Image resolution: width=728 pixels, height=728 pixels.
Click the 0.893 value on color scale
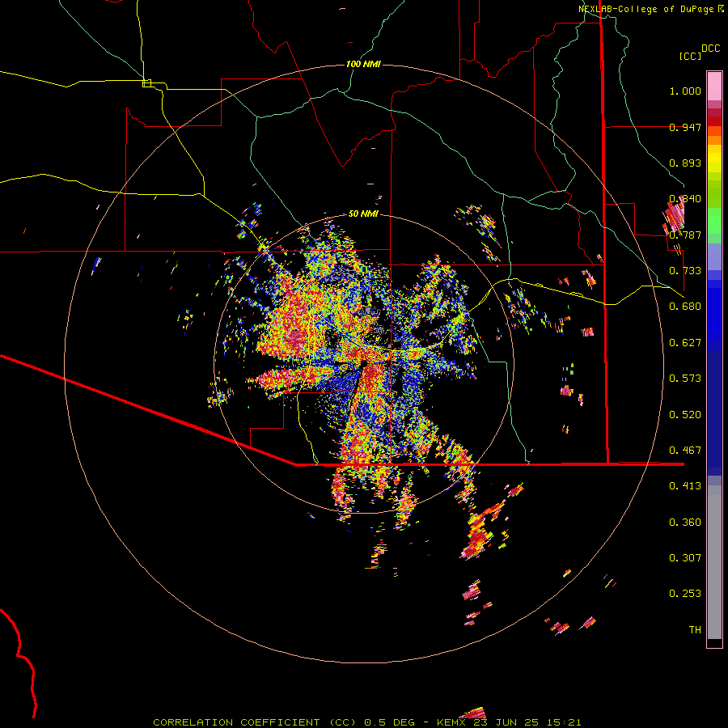point(685,163)
